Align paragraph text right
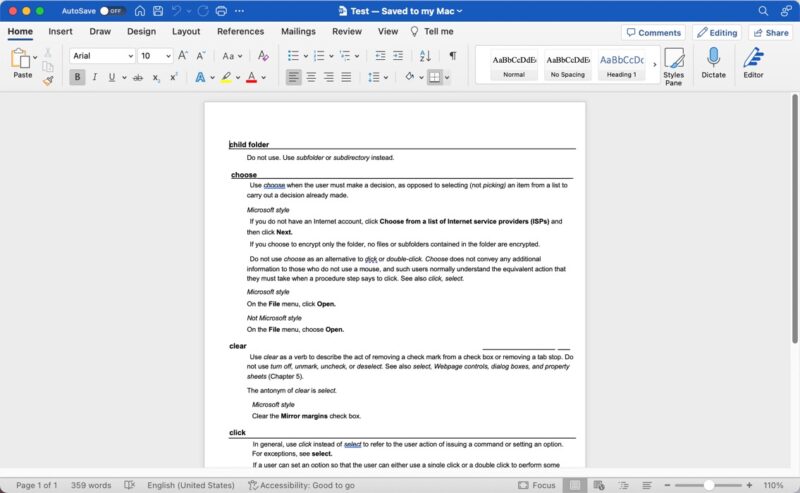The height and width of the screenshot is (493, 800). click(x=329, y=77)
